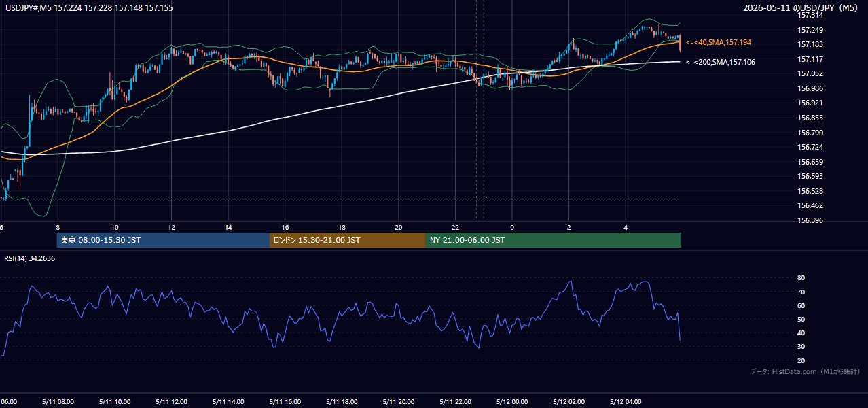Select the NY 21:00-06:00 JST session bar
This screenshot has width=868, height=408.
554,240
